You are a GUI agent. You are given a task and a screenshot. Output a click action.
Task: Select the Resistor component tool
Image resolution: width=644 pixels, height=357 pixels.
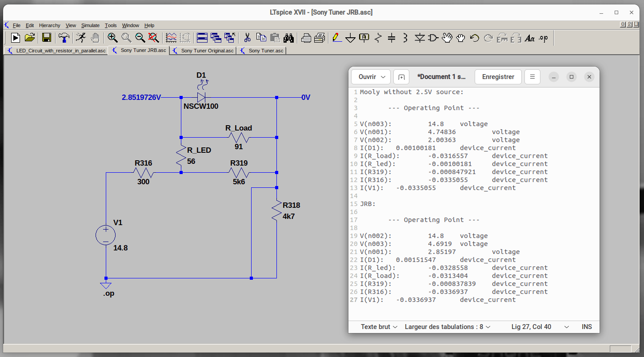click(x=378, y=38)
